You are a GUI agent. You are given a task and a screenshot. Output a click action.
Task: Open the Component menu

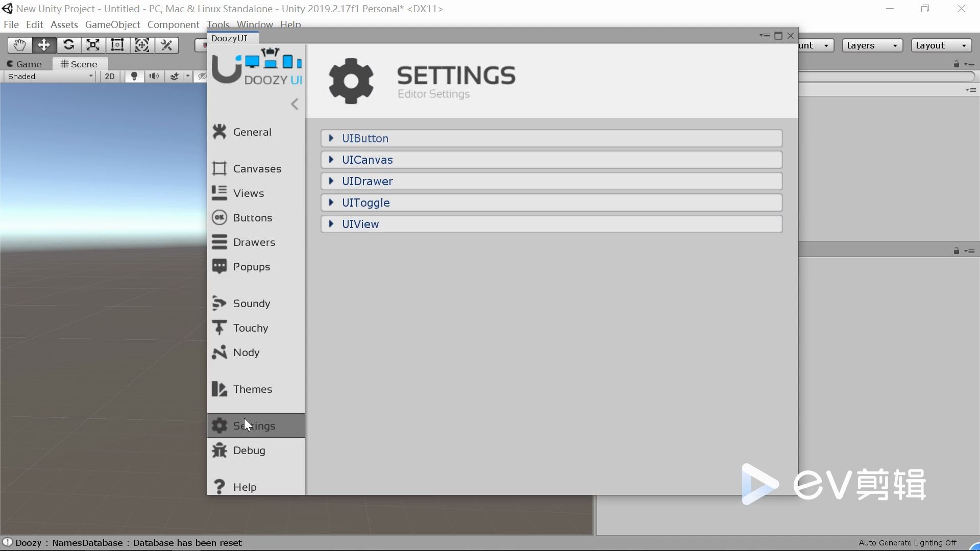point(173,24)
